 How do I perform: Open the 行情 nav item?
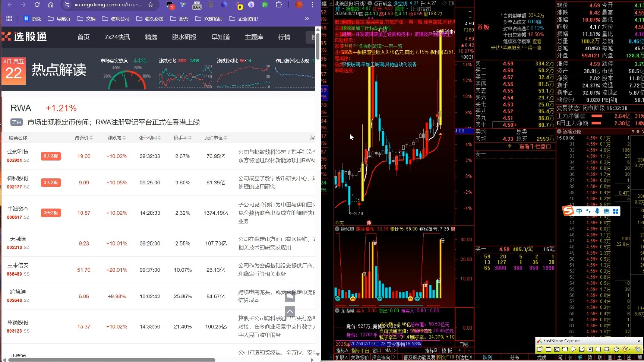pos(284,37)
